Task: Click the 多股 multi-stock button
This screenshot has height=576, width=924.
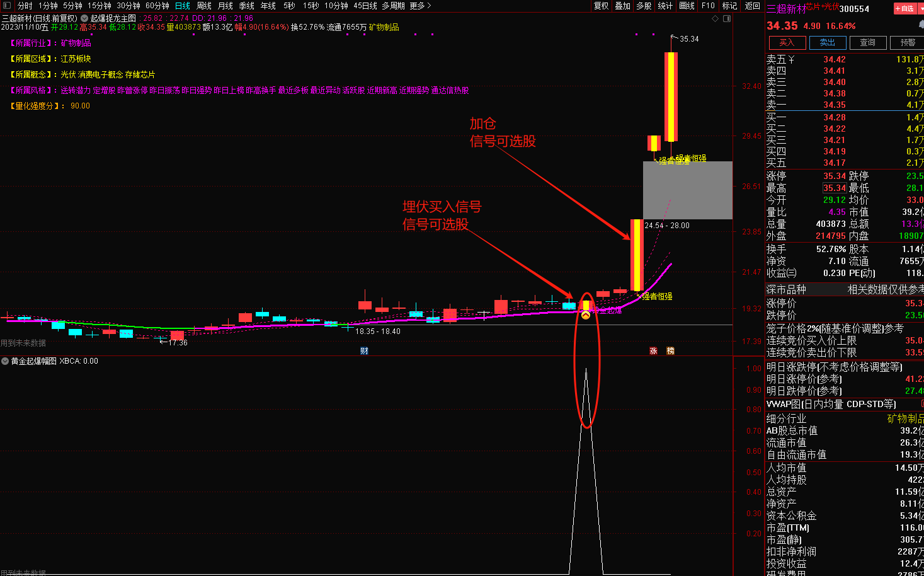Action: pyautogui.click(x=644, y=6)
